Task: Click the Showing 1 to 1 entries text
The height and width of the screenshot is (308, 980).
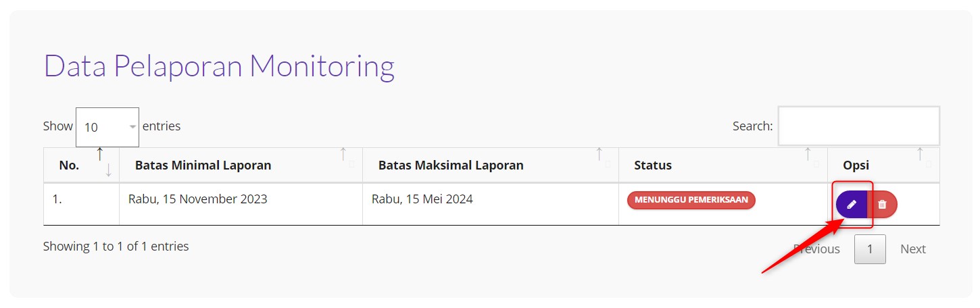Action: [116, 247]
